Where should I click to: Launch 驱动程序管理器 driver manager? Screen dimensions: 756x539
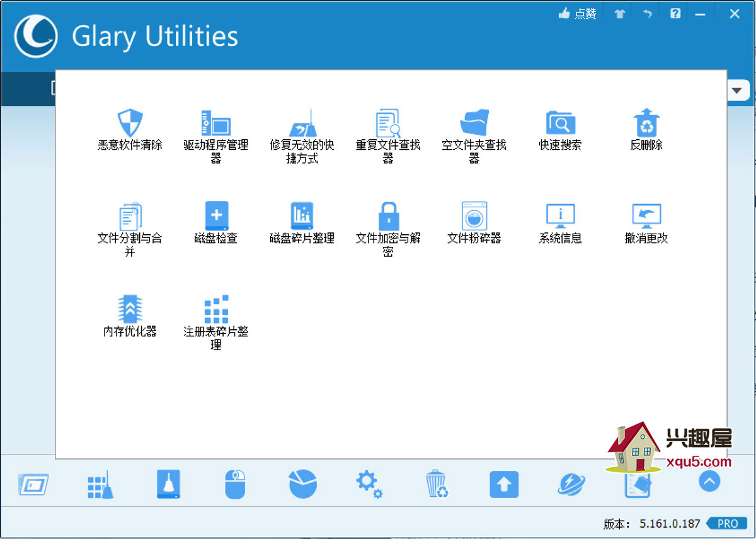coord(216,137)
